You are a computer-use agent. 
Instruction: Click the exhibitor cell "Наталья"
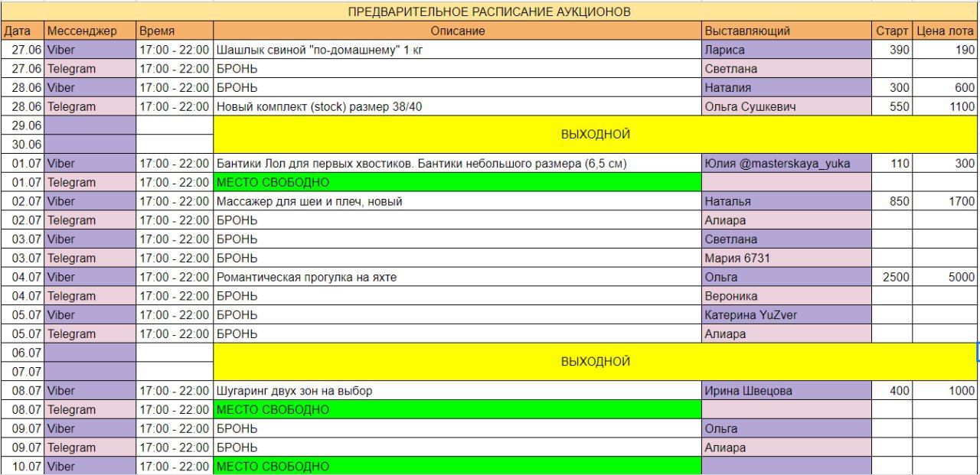787,201
